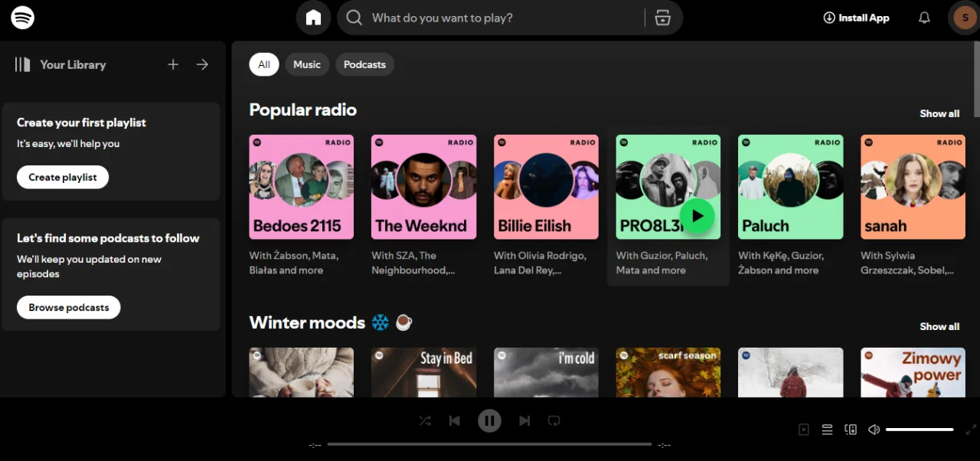Click 'With Sylwia Grzeszczak, Sobel' text
Image resolution: width=980 pixels, height=461 pixels.
click(907, 263)
